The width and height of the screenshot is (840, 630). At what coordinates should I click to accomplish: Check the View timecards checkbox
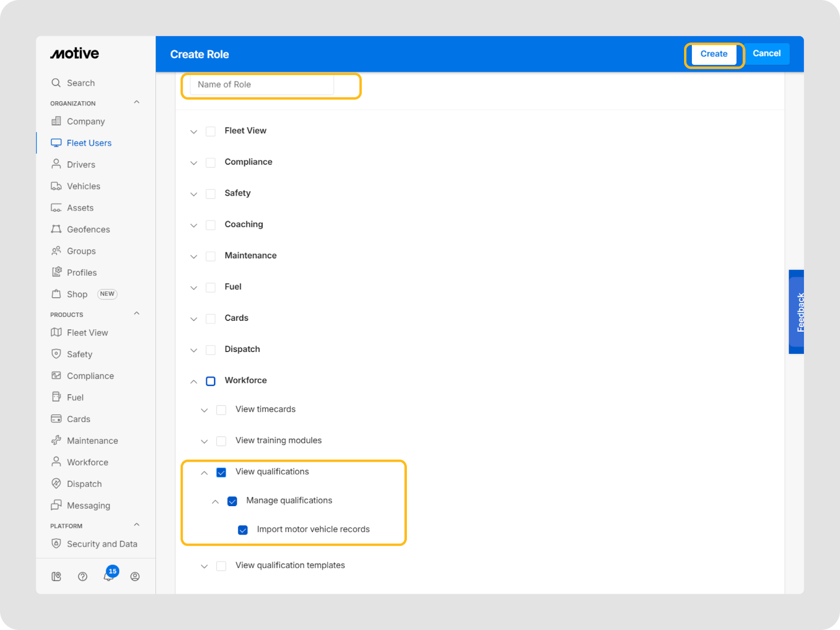pos(222,410)
